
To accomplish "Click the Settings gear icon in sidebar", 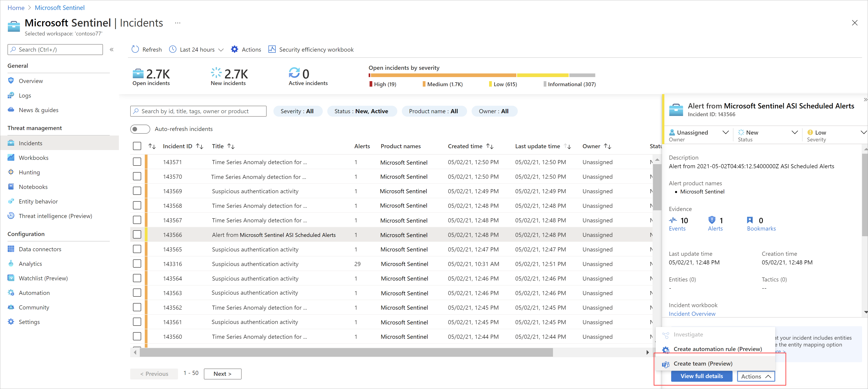I will click(x=11, y=321).
